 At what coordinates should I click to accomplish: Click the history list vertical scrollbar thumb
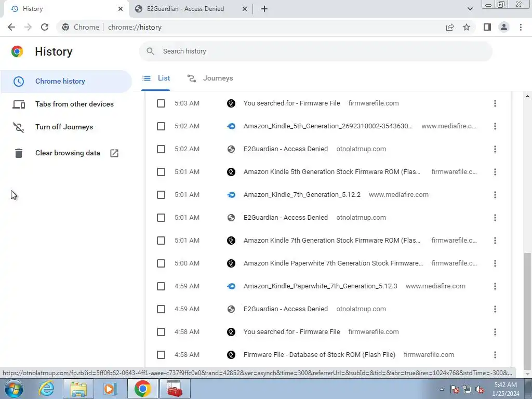click(x=527, y=311)
